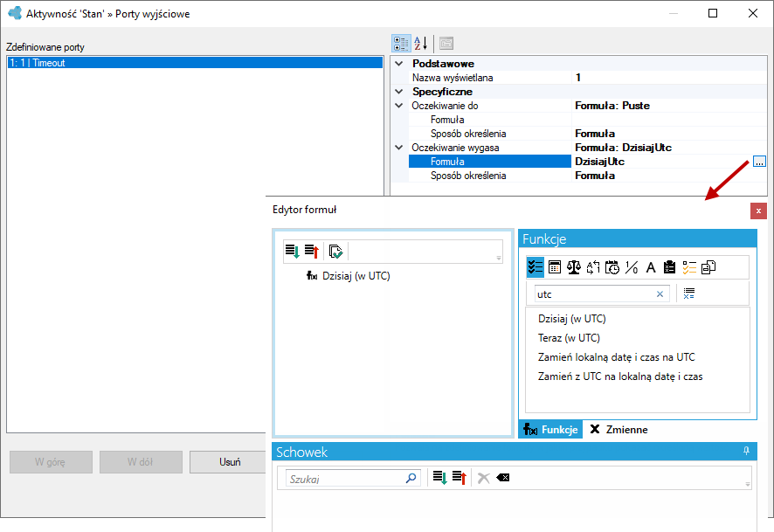Click the Szukaj search field in Schowek
This screenshot has width=774, height=532.
click(354, 479)
